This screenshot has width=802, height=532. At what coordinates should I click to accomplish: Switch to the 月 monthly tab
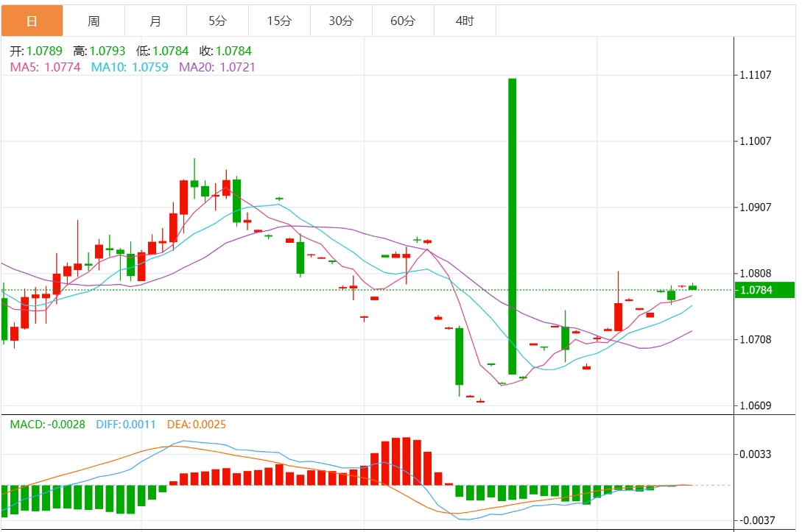point(155,21)
